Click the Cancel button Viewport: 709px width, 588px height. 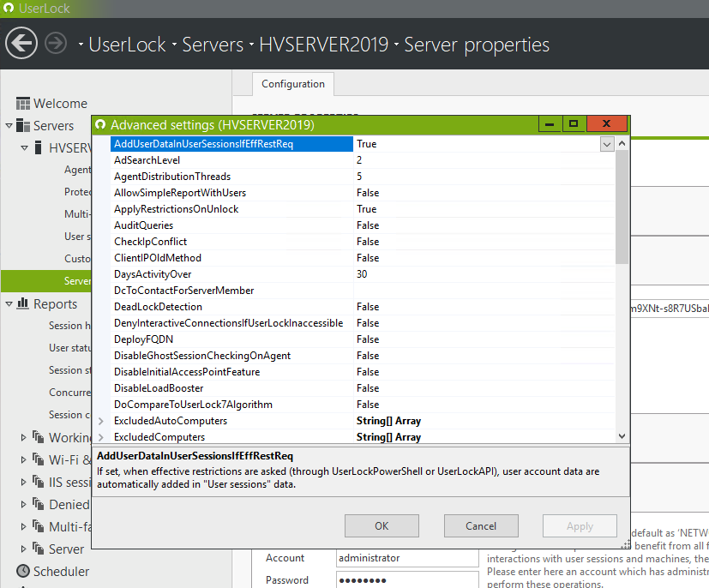(x=481, y=525)
